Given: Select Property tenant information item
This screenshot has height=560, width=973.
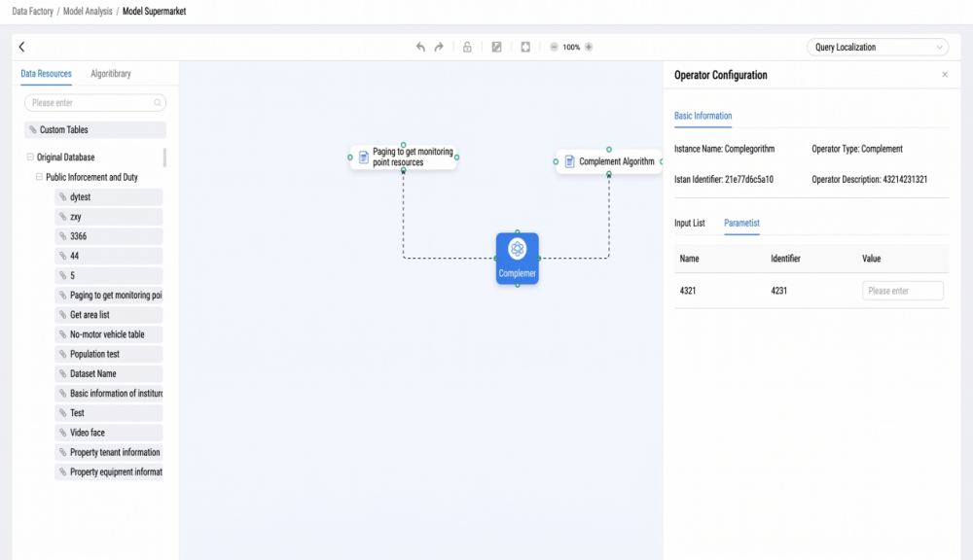Looking at the screenshot, I should coord(109,452).
